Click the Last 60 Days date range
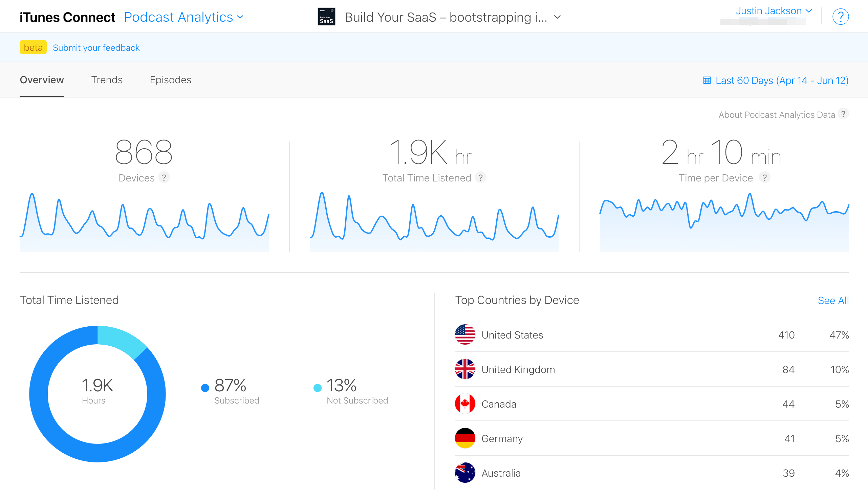 (782, 81)
